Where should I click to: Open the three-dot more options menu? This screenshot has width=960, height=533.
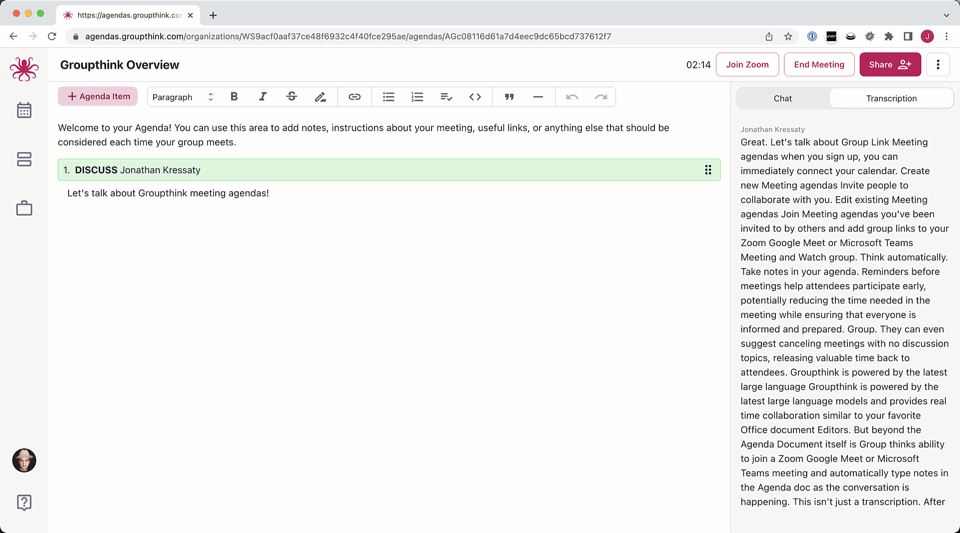tap(937, 64)
